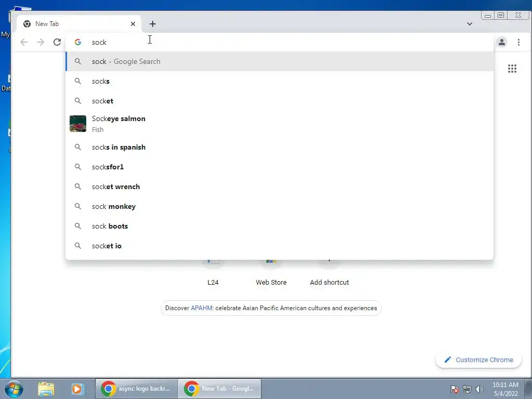This screenshot has width=532, height=399.
Task: Choose the 'socks in spanish' suggestion
Action: tap(279, 147)
